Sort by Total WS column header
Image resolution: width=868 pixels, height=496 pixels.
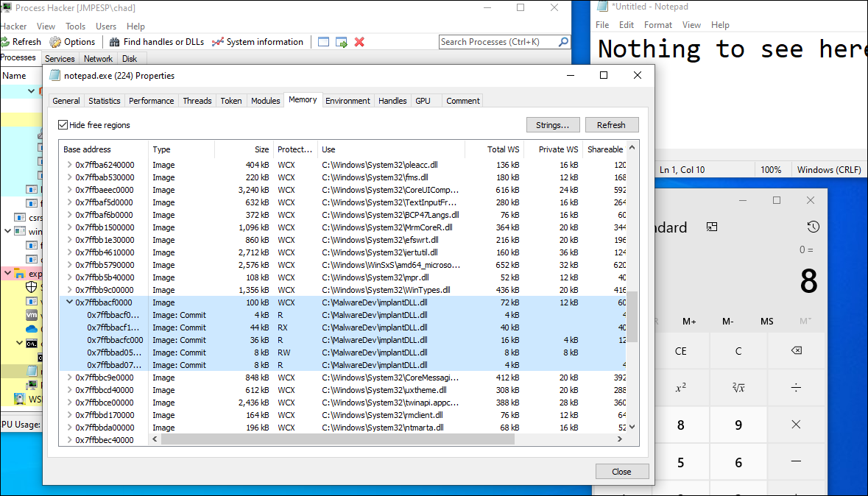click(494, 149)
